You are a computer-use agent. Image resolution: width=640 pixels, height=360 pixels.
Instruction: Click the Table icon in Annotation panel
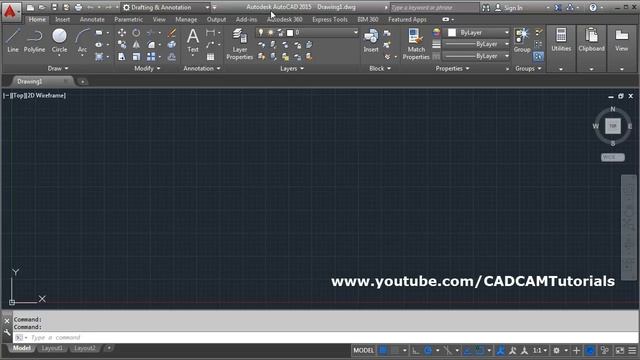tap(210, 57)
